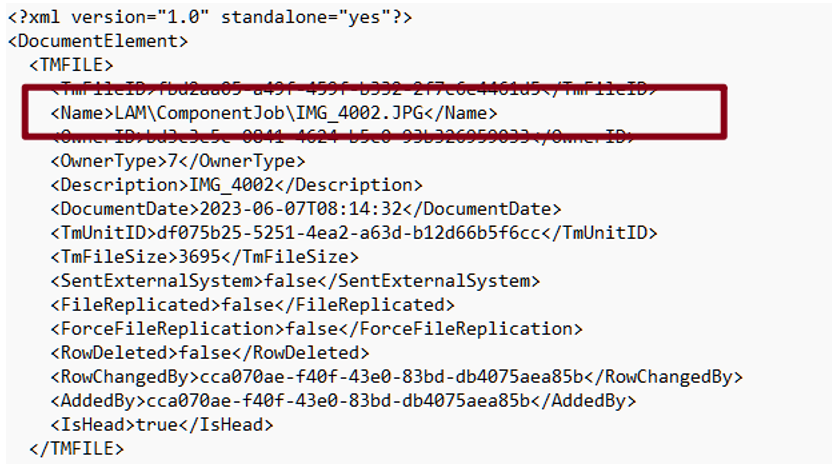Viewport: 832px width, 475px height.
Task: Click the opening DocumentElement tag
Action: point(97,41)
